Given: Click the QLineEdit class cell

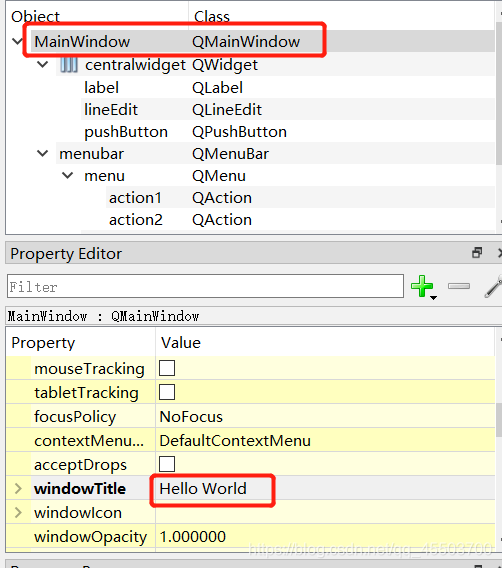Looking at the screenshot, I should pyautogui.click(x=227, y=110).
